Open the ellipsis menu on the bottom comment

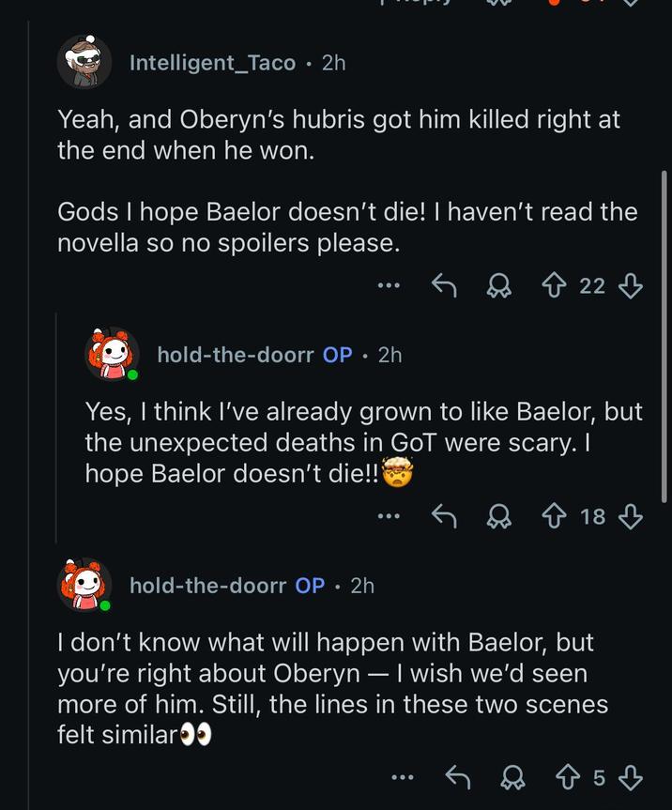[404, 777]
